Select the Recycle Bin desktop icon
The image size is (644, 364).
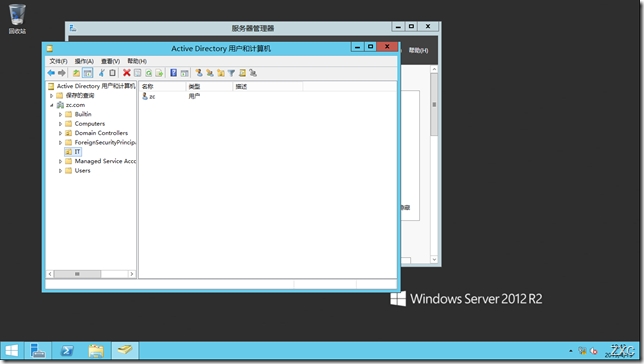(x=17, y=19)
